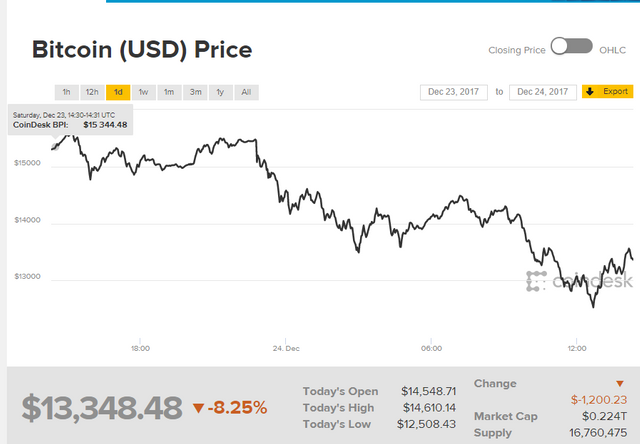Click the Dec 24, 2017 end date field
The image size is (640, 444).
[x=543, y=91]
